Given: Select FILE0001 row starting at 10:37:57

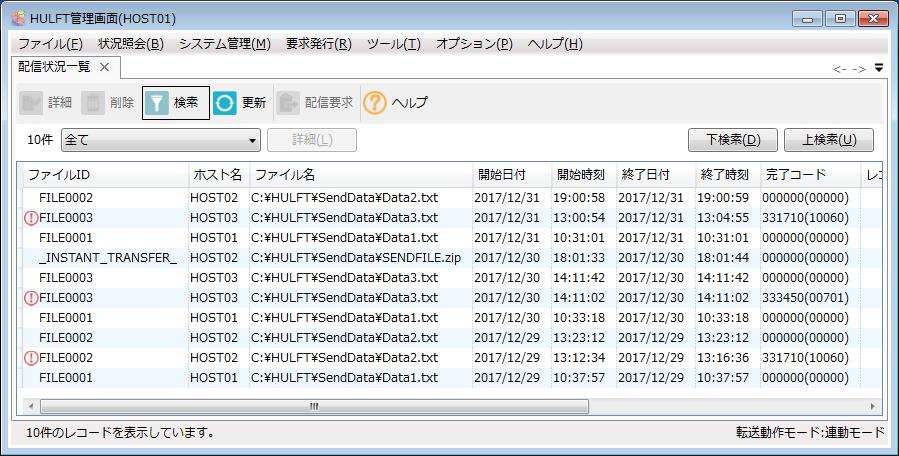Looking at the screenshot, I should pyautogui.click(x=450, y=378).
